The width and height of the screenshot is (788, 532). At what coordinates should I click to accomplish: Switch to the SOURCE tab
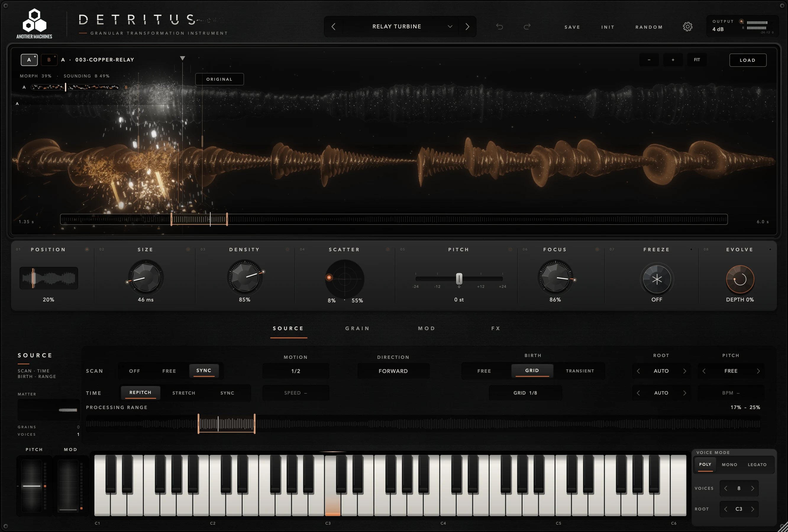pyautogui.click(x=289, y=328)
